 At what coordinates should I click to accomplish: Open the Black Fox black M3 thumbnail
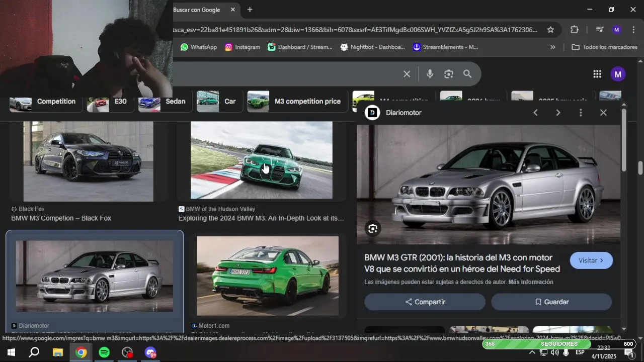tap(88, 161)
